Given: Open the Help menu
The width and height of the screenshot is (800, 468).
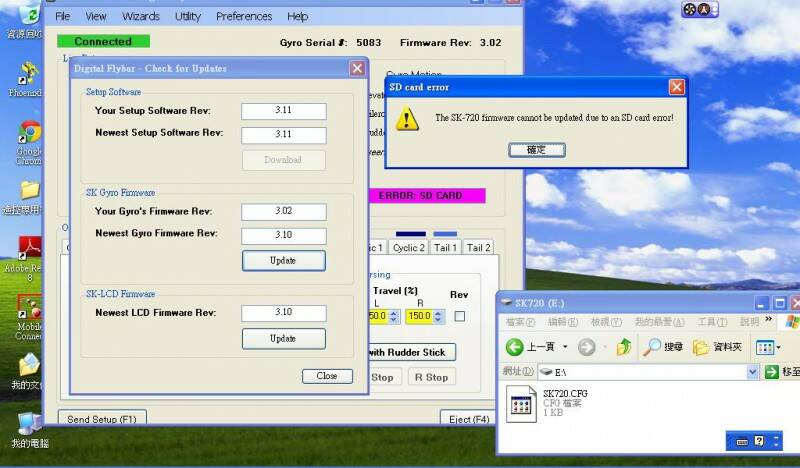Looking at the screenshot, I should pos(297,16).
